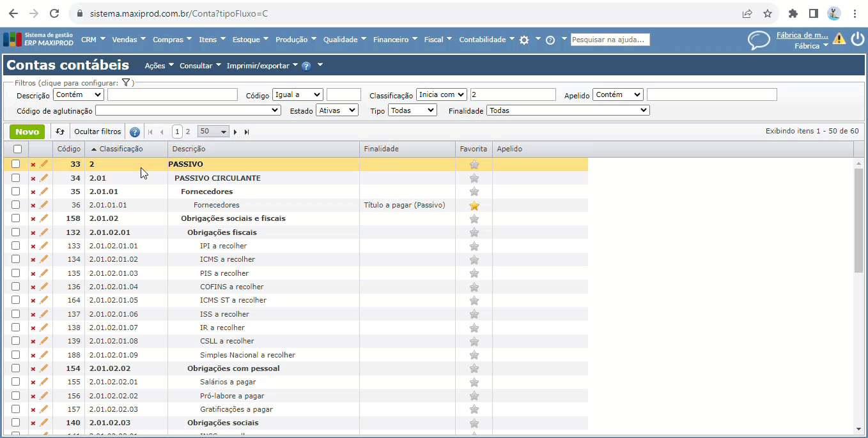Toggle the select-all checkbox in table header
Screen dimensions: 868x438
click(x=17, y=149)
